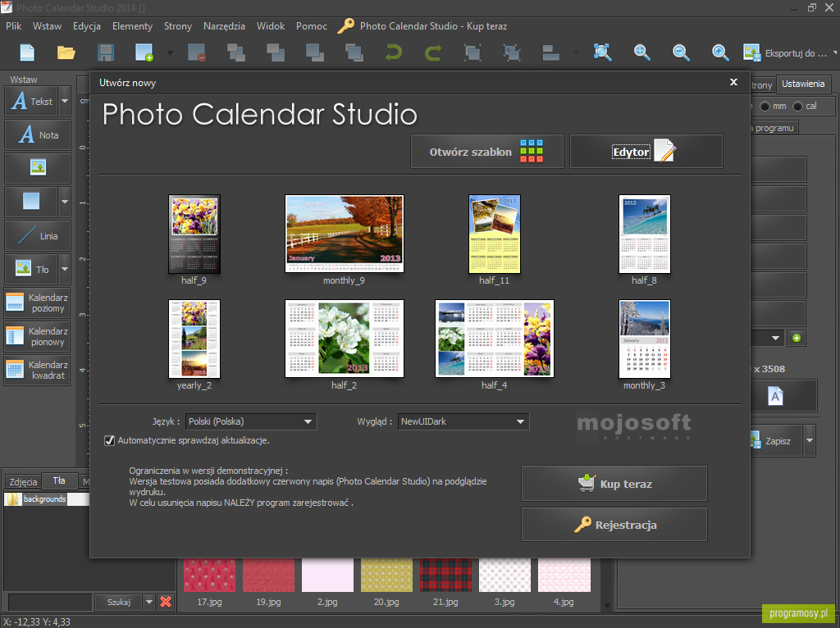Viewport: 840px width, 628px height.
Task: Click the Remove page toolbar icon
Action: pos(197,52)
